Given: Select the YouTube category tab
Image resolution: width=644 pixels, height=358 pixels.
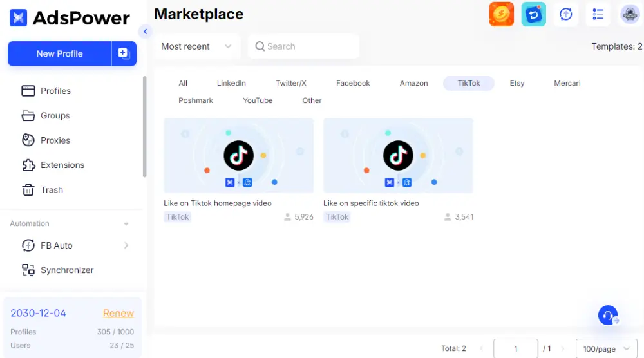Looking at the screenshot, I should click(258, 100).
